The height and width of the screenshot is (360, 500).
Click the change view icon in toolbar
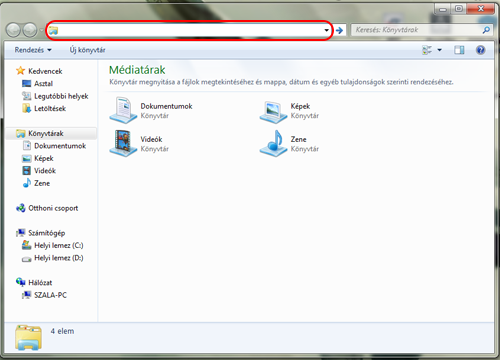tap(427, 50)
